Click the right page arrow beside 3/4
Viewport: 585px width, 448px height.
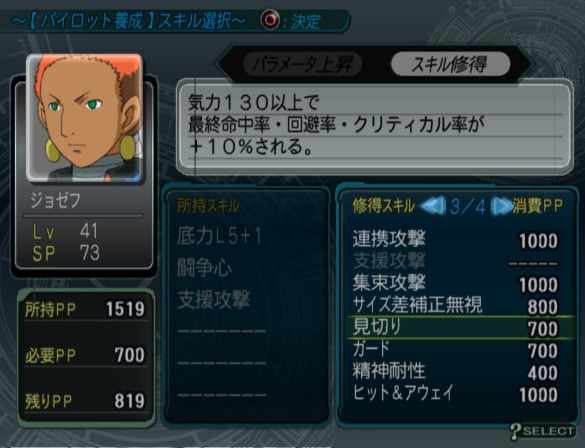[501, 206]
